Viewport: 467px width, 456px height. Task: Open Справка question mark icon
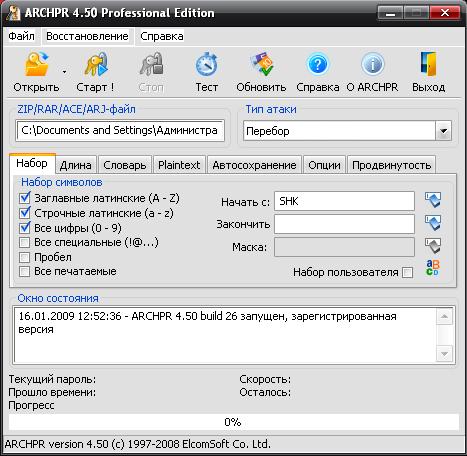tap(318, 64)
